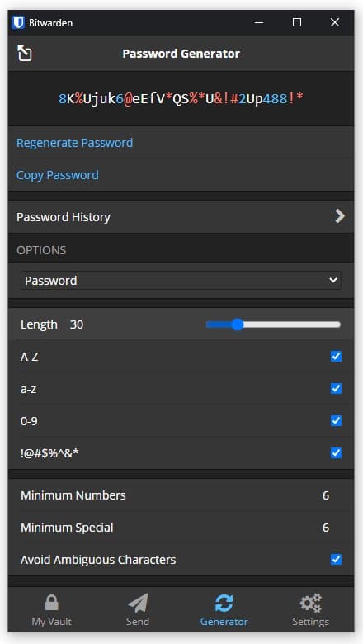Disable the 0-9 numbers checkbox

click(336, 420)
